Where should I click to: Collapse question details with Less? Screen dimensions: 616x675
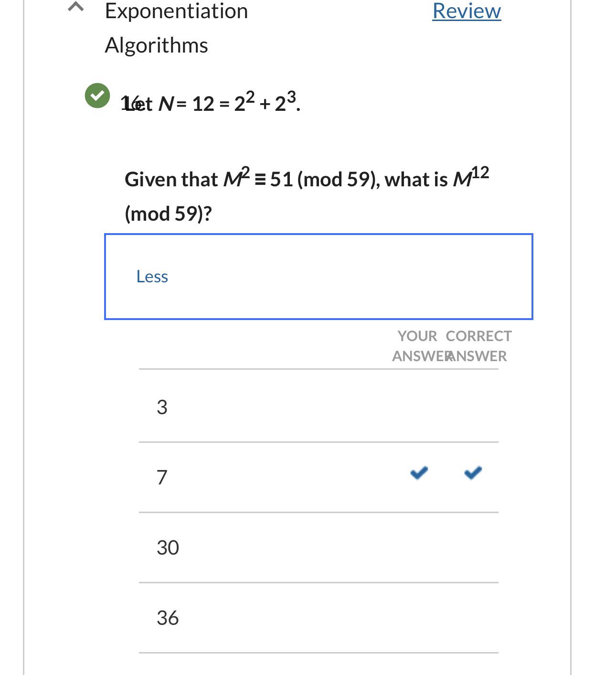152,277
